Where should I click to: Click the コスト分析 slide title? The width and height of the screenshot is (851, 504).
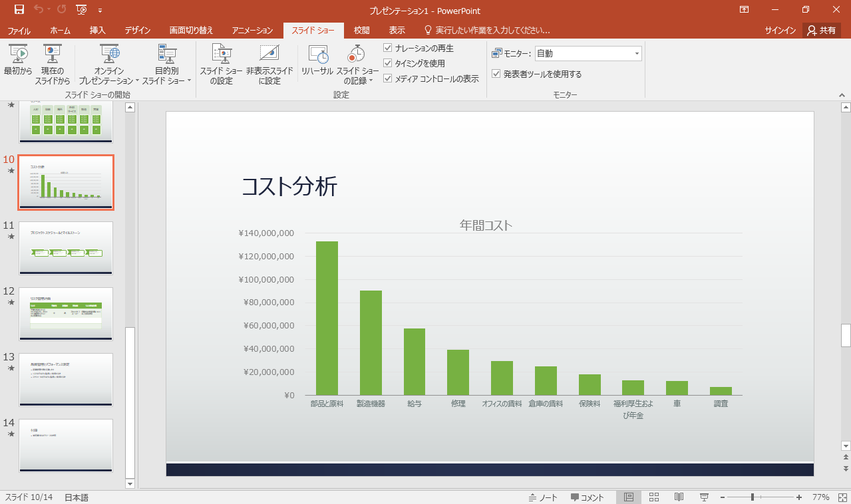[x=289, y=187]
